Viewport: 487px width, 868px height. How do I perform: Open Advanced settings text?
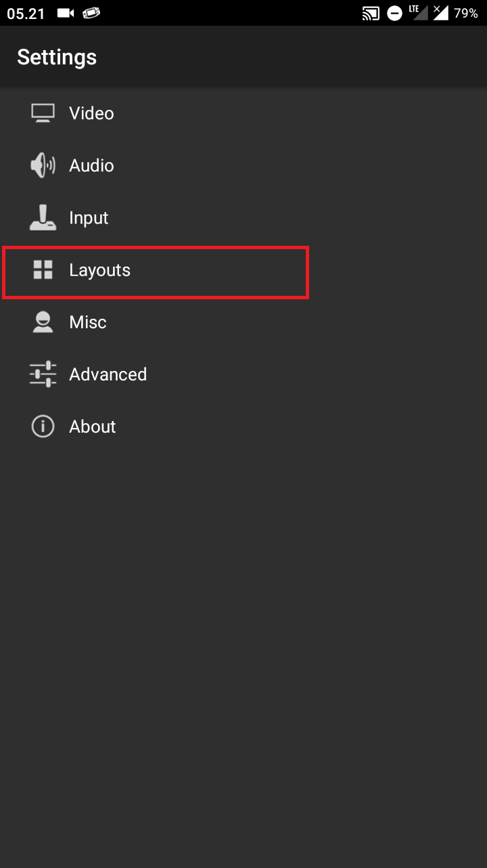(x=108, y=374)
